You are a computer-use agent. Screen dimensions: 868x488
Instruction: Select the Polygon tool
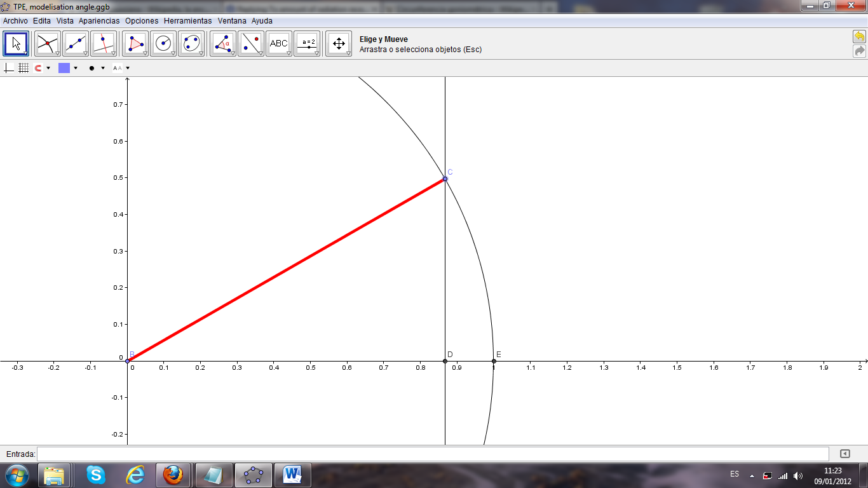(135, 44)
